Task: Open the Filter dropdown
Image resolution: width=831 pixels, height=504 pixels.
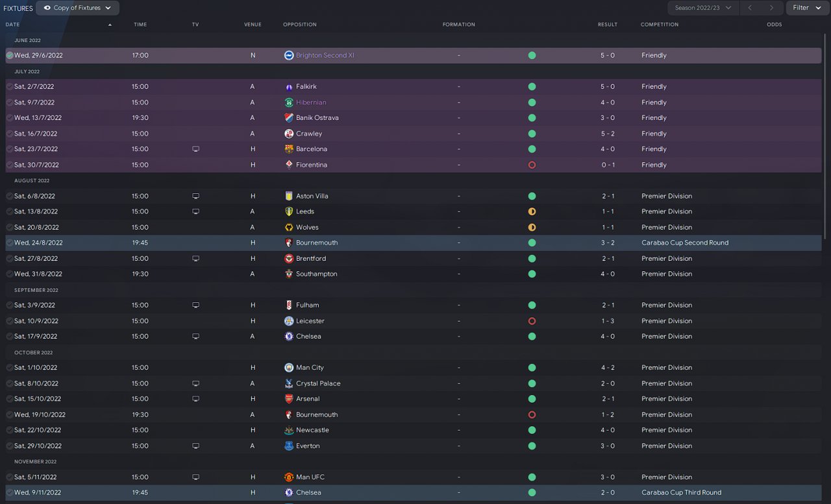Action: click(x=807, y=8)
